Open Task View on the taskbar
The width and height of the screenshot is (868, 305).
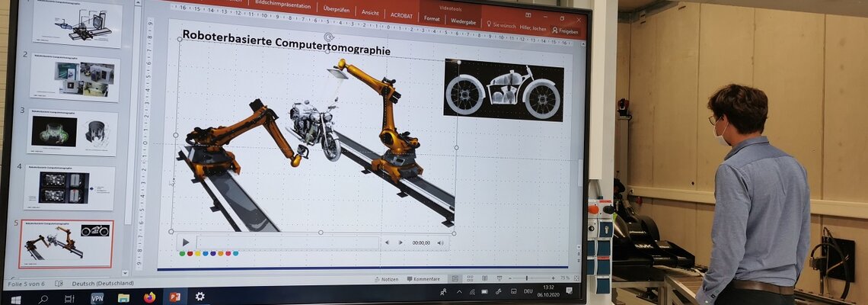[69, 299]
